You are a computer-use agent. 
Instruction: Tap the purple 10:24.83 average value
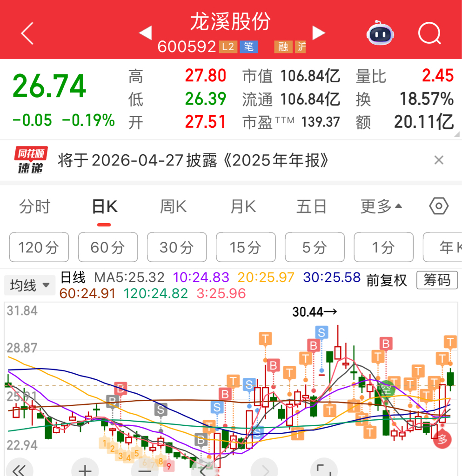[201, 277]
